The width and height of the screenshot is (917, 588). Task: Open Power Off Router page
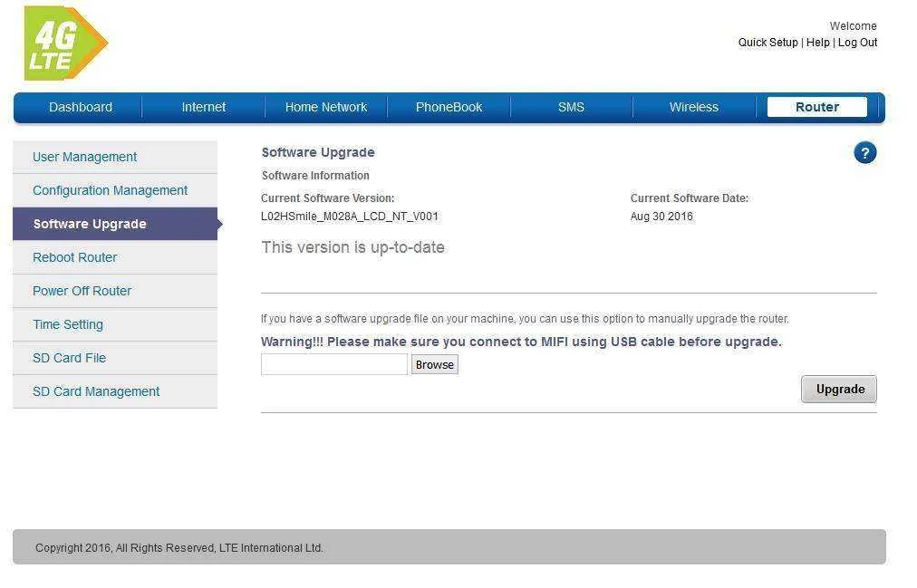tap(114, 291)
